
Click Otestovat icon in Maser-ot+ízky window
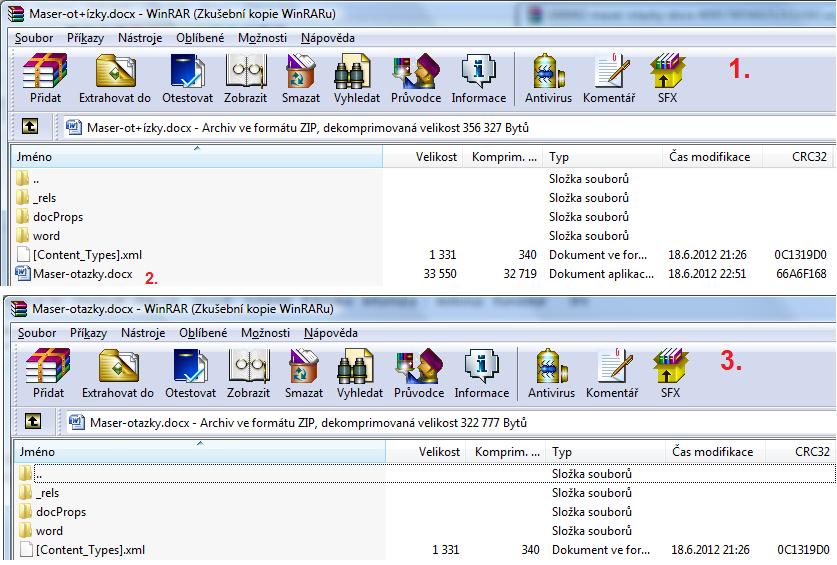click(187, 78)
